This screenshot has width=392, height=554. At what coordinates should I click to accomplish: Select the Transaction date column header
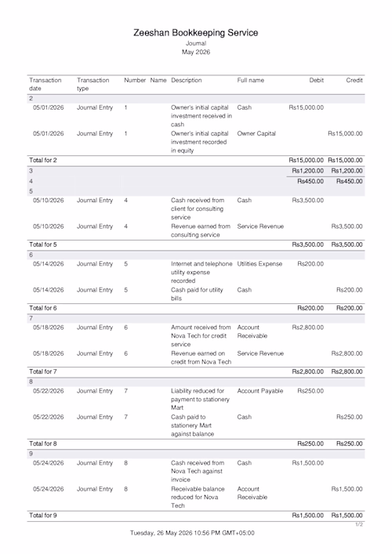click(x=45, y=85)
